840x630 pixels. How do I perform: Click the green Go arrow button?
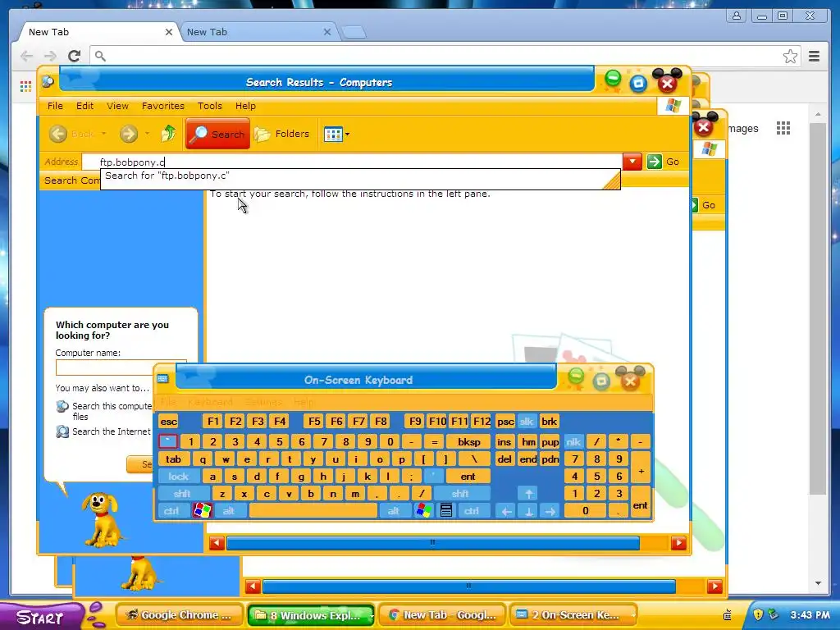(654, 162)
